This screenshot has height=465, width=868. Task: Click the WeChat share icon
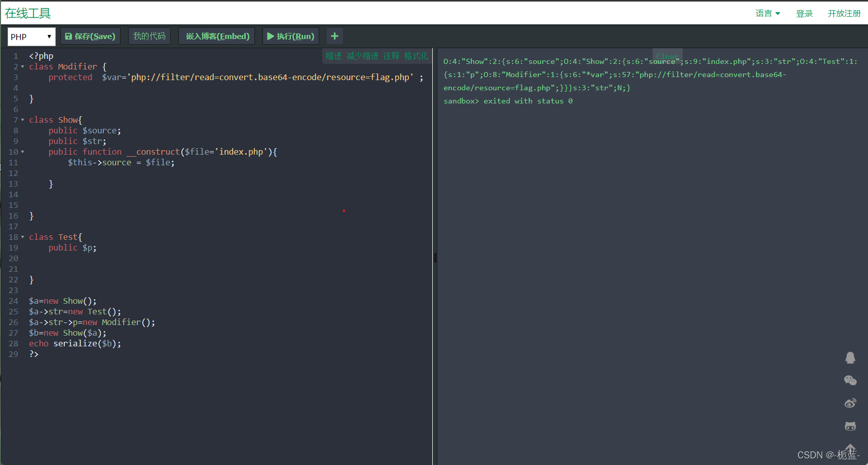click(x=850, y=380)
